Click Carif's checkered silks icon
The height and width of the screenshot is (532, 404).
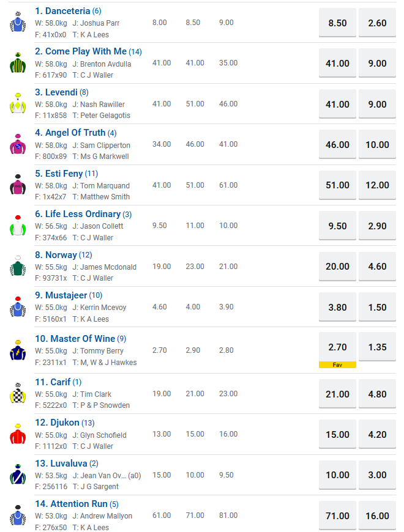point(18,394)
